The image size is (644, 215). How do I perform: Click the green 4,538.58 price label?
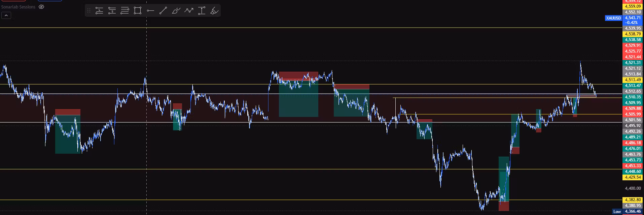[x=633, y=40]
